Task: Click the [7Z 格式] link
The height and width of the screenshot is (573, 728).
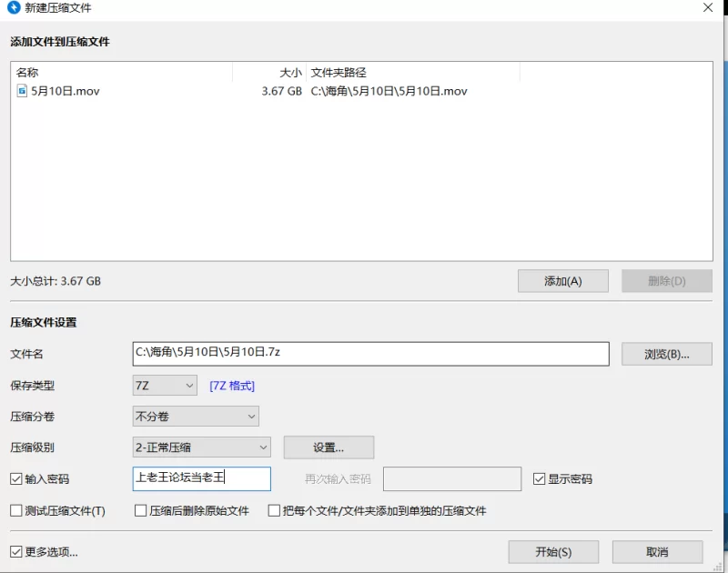Action: tap(232, 386)
